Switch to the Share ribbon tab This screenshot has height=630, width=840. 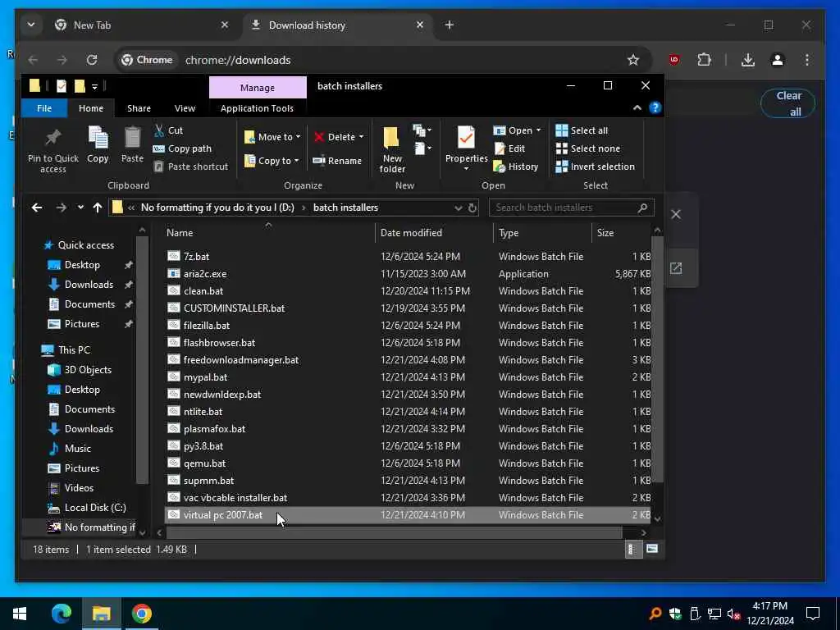[x=139, y=108]
